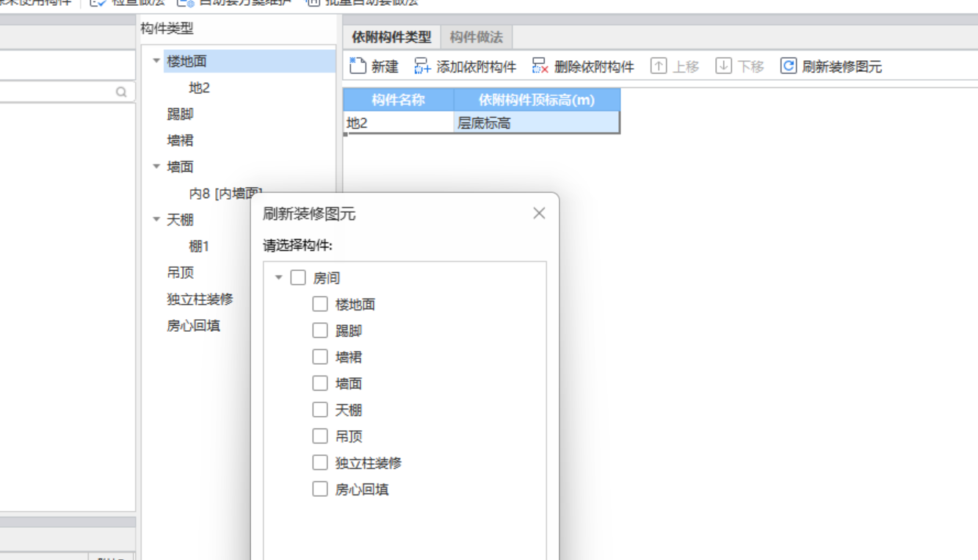Select 墙面 in component type tree
Image resolution: width=978 pixels, height=560 pixels.
180,167
